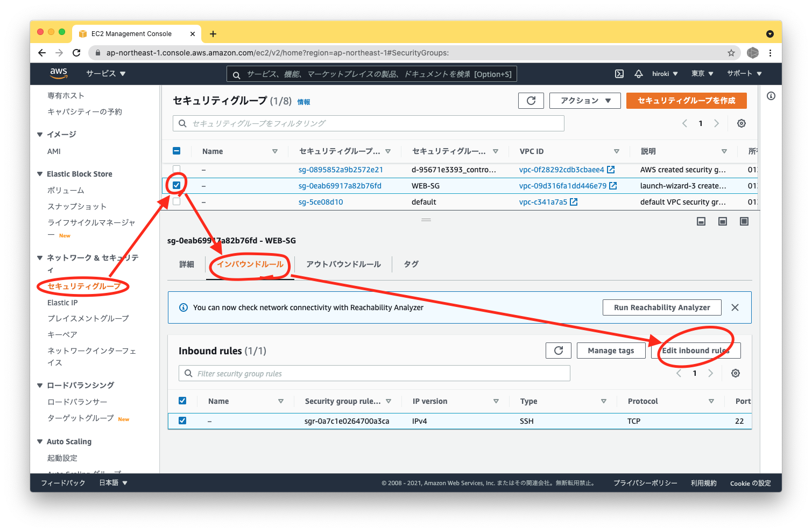The height and width of the screenshot is (532, 812).
Task: Open the 日本語 language dropdown
Action: pos(113,483)
